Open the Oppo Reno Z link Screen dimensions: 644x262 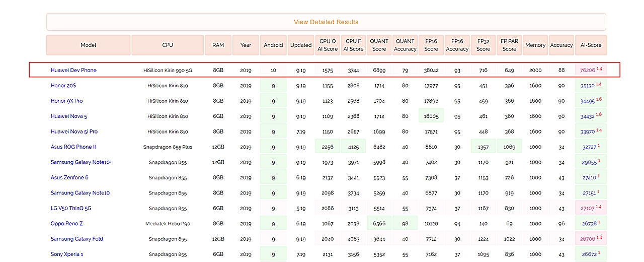[66, 224]
